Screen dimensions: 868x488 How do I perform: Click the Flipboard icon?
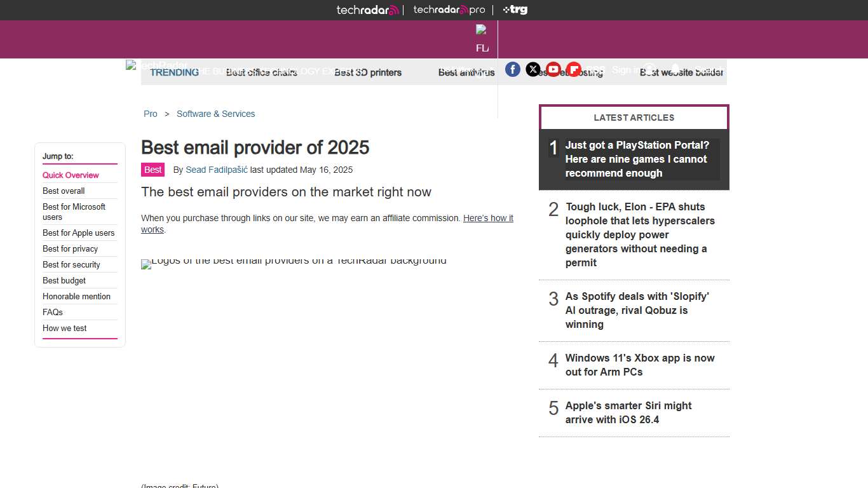(x=574, y=69)
